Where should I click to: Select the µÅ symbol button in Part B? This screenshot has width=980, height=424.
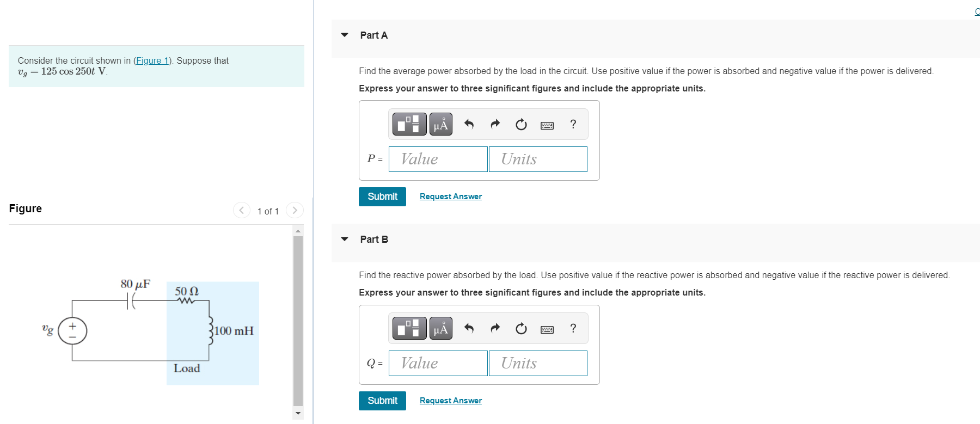click(440, 328)
